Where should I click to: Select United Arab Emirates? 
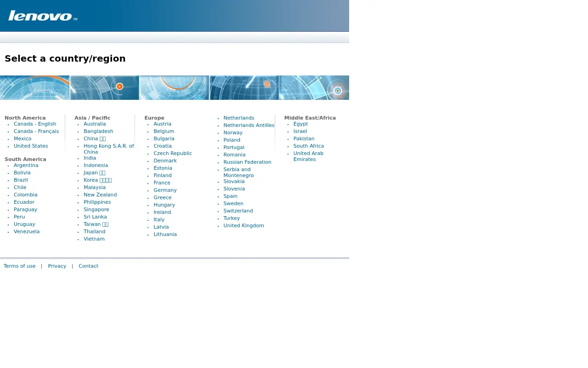pyautogui.click(x=308, y=156)
